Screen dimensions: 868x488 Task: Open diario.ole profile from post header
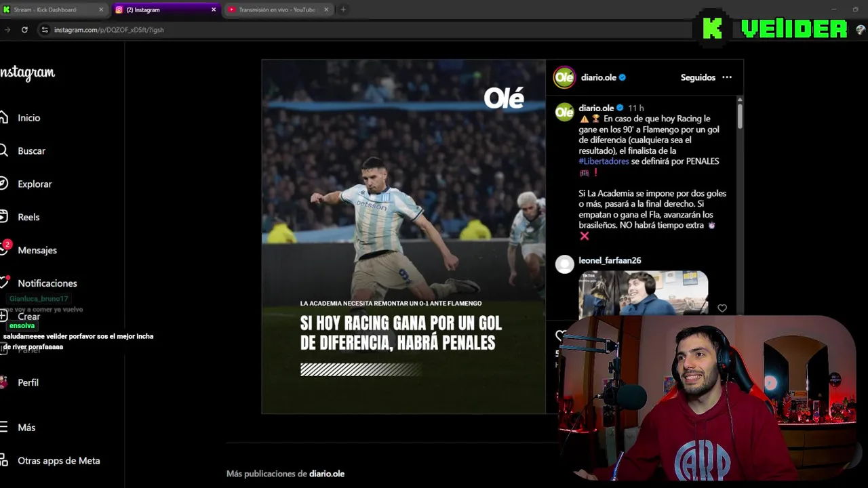tap(598, 77)
